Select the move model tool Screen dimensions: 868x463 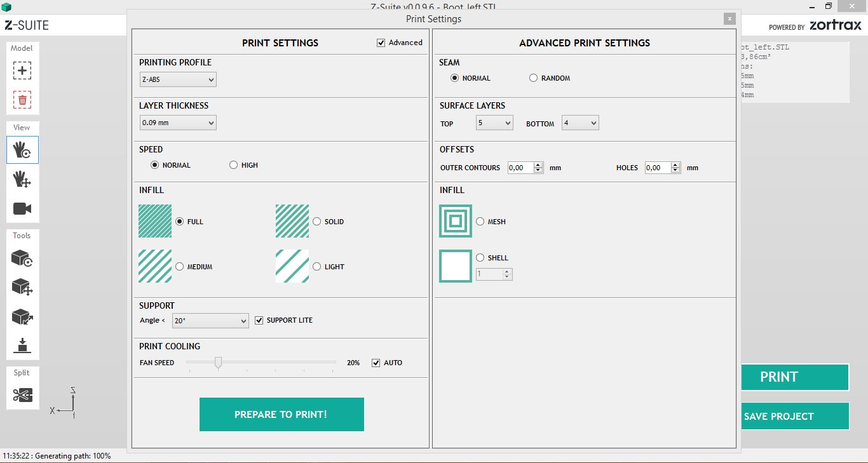point(22,287)
